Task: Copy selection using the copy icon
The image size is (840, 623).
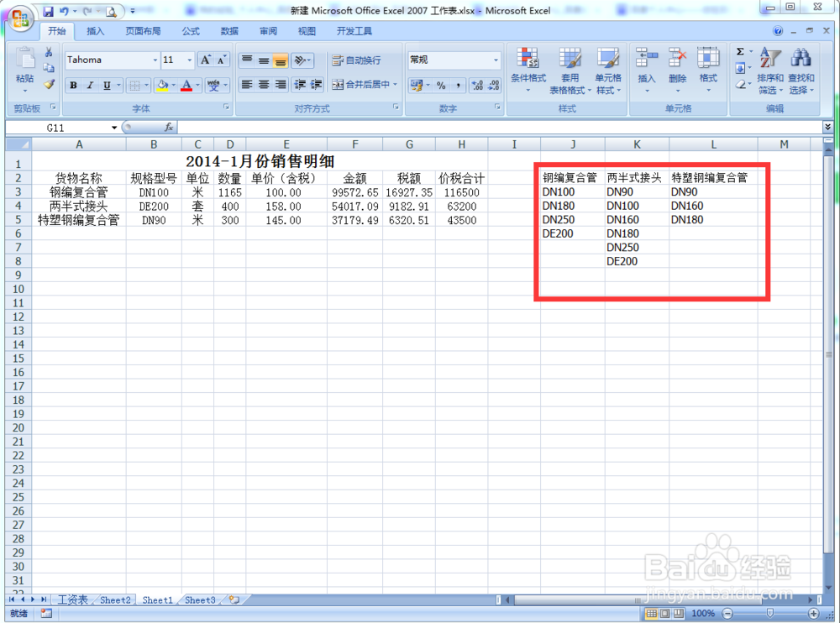Action: click(49, 67)
